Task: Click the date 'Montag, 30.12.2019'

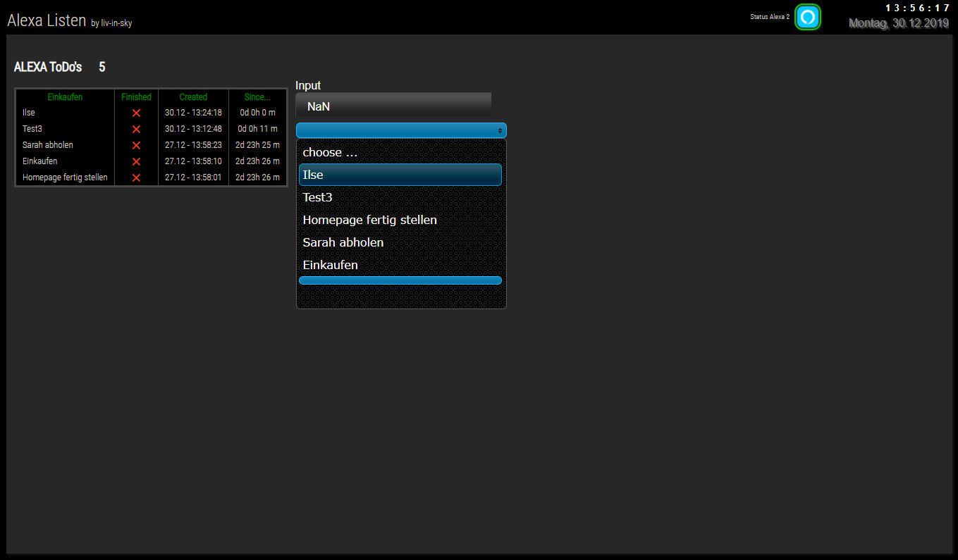Action: (899, 23)
